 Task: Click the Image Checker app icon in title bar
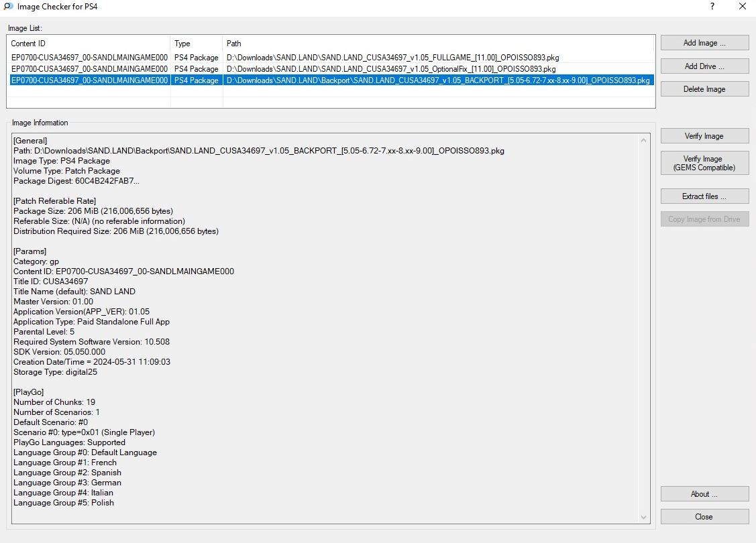tap(8, 6)
